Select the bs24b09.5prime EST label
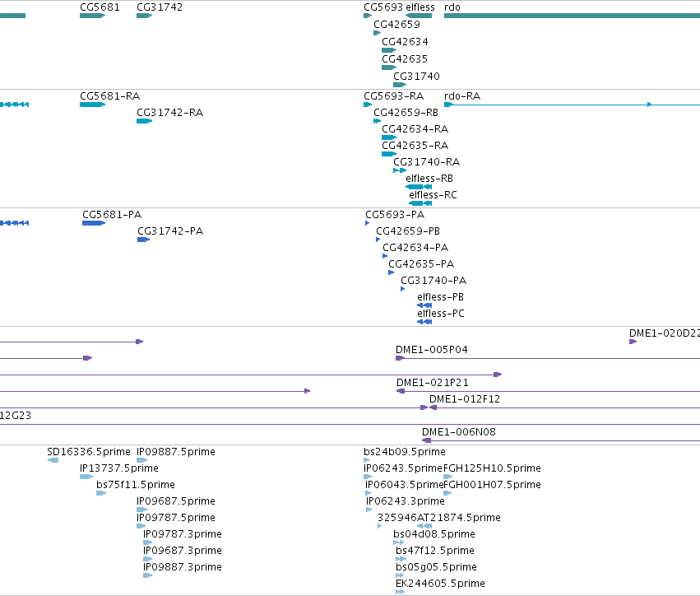 click(x=404, y=452)
